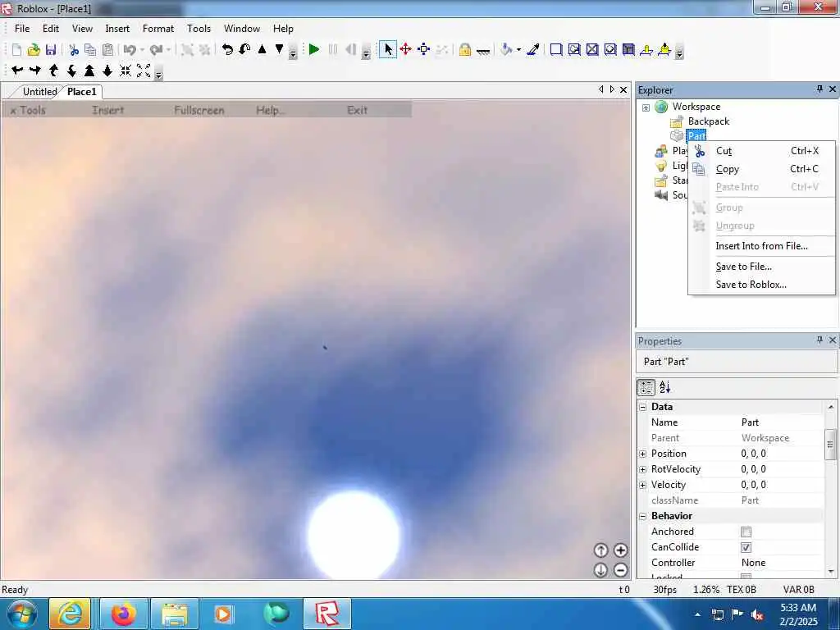Image resolution: width=840 pixels, height=630 pixels.
Task: Choose Cut in the context menu
Action: [x=761, y=151]
